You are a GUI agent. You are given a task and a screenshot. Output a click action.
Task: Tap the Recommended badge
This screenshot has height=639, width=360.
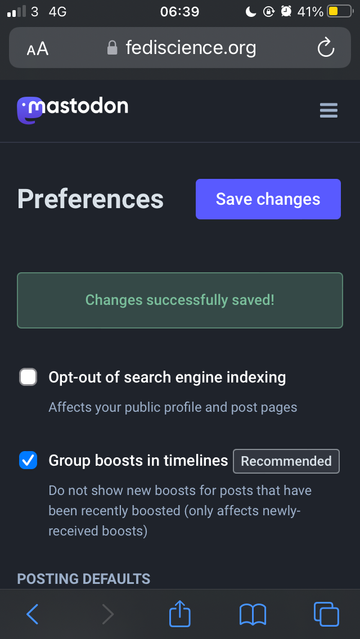point(286,461)
